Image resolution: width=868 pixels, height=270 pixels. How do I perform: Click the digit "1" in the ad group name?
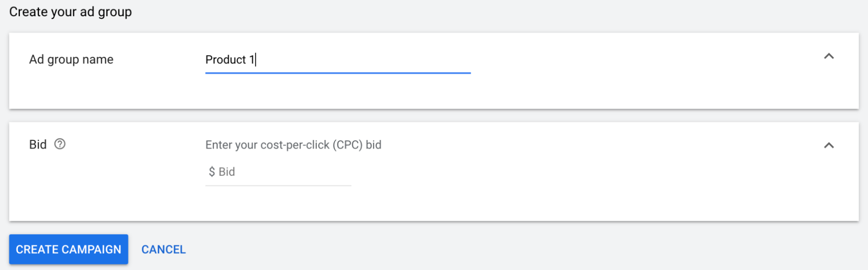252,60
